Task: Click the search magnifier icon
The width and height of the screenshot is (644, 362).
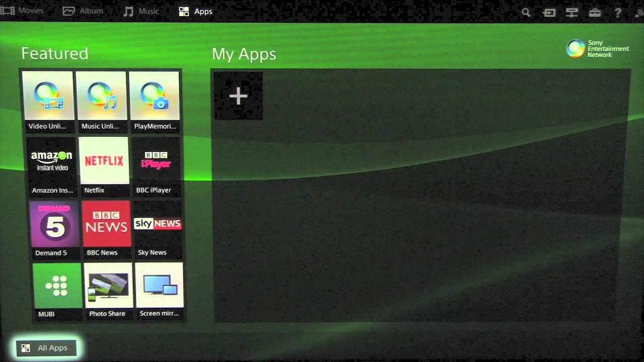Action: 526,13
